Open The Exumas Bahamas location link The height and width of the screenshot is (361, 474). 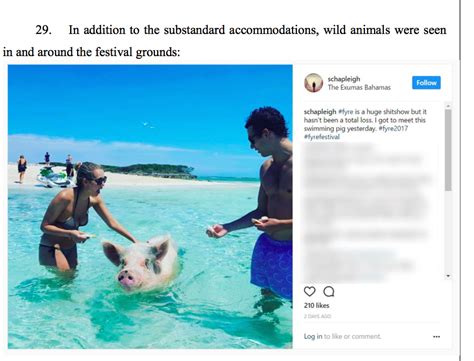359,87
